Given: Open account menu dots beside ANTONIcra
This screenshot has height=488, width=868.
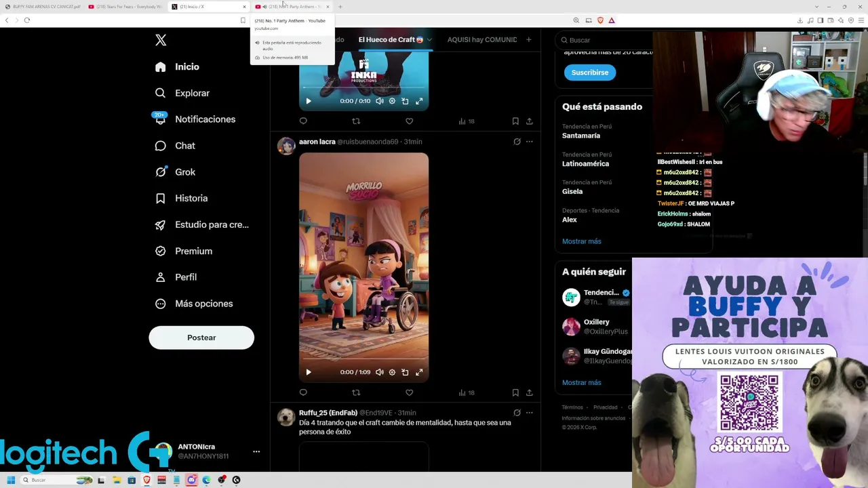Looking at the screenshot, I should (x=256, y=451).
